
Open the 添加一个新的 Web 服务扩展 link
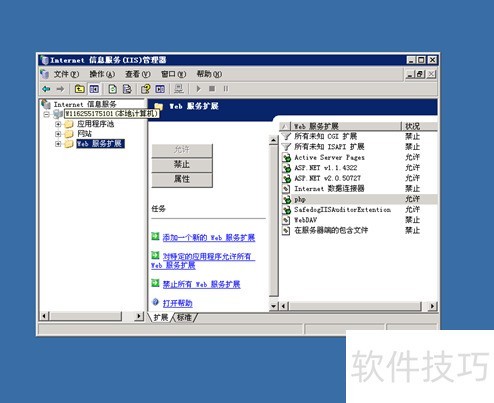point(209,238)
